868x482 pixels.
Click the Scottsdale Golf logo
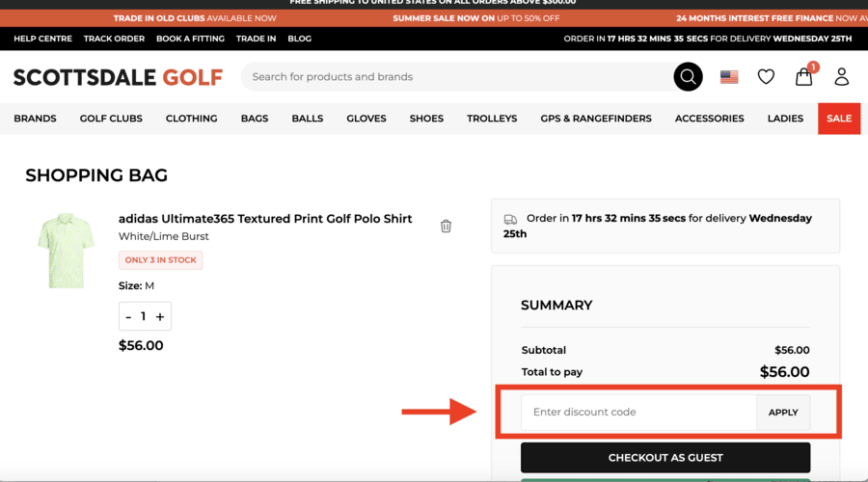(x=118, y=77)
